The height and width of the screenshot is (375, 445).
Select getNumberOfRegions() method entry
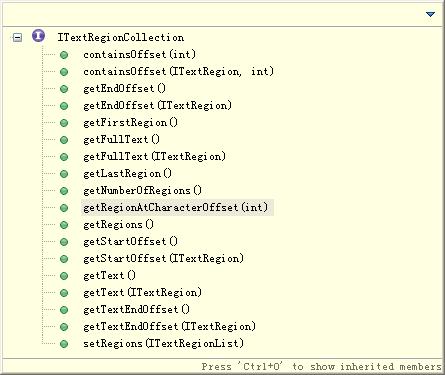point(143,190)
